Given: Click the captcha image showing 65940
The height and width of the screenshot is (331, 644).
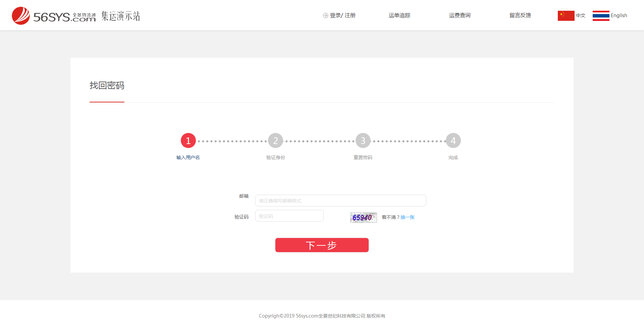Looking at the screenshot, I should tap(363, 217).
